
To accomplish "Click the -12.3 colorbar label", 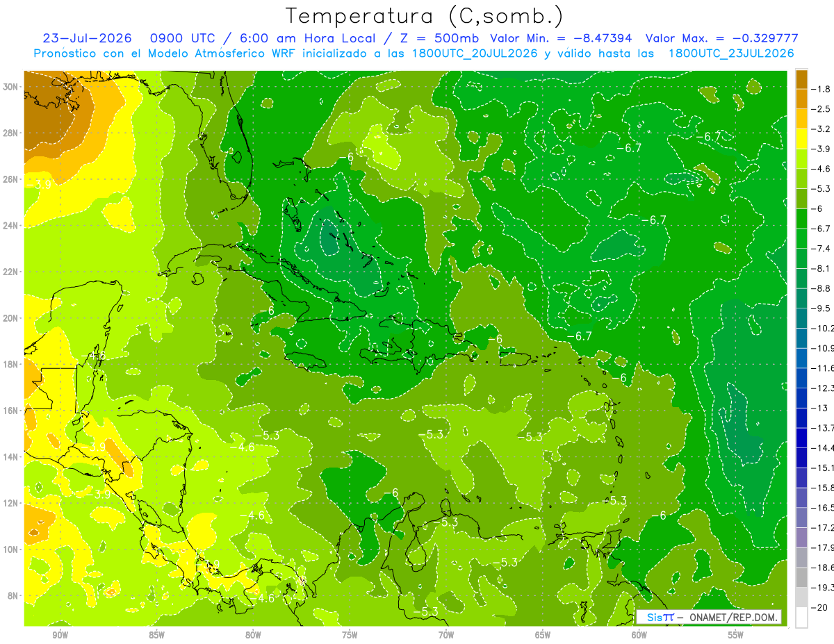I will coord(823,388).
